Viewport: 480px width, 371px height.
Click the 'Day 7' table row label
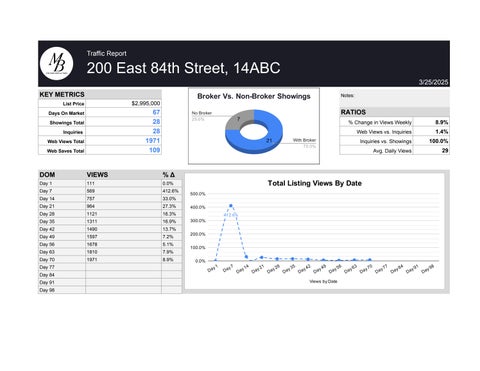coord(46,191)
